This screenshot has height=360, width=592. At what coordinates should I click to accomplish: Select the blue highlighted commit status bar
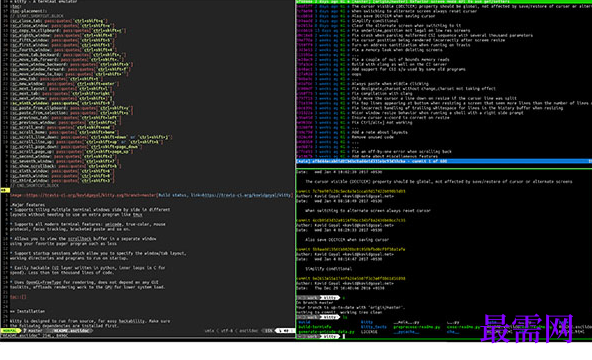(x=444, y=161)
